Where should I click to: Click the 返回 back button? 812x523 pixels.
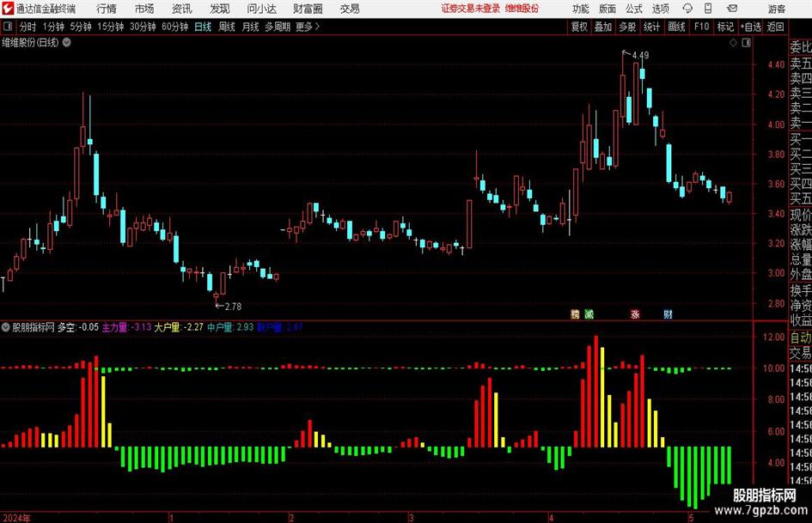[x=775, y=27]
